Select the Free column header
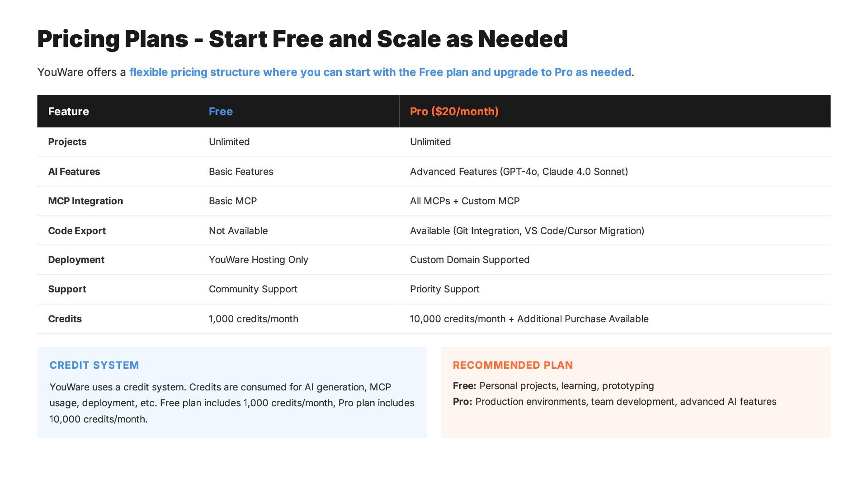868x488 pixels. click(221, 112)
